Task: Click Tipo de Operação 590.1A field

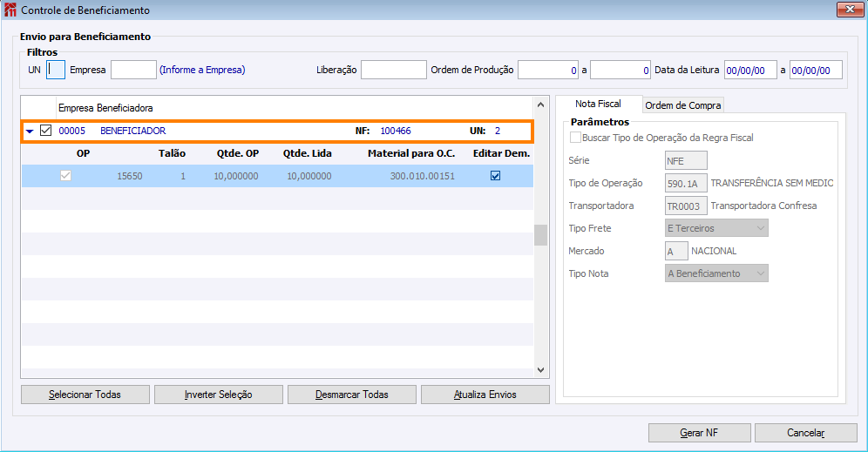Action: point(686,183)
